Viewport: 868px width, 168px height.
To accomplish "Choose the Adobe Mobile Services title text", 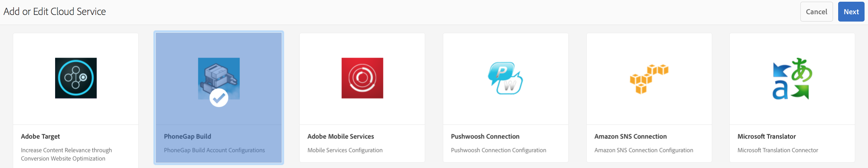I will tap(341, 136).
